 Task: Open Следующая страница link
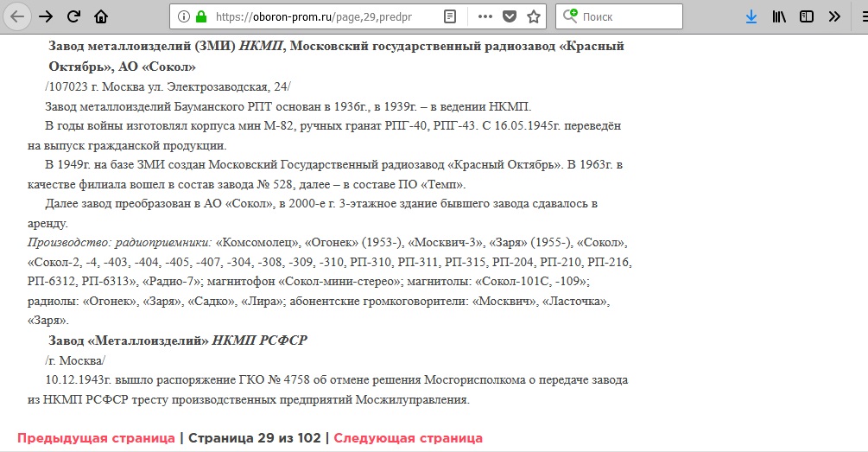click(x=408, y=438)
